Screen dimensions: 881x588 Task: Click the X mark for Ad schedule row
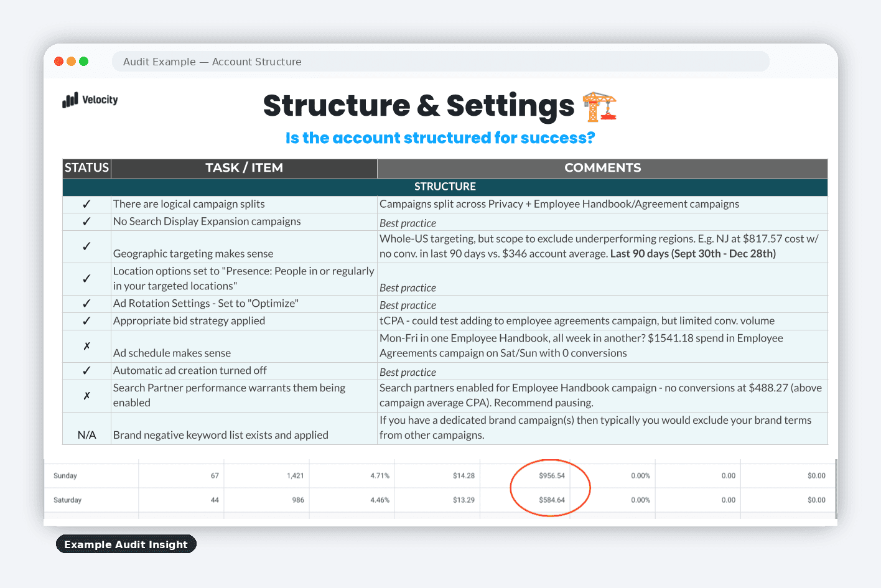tap(86, 346)
